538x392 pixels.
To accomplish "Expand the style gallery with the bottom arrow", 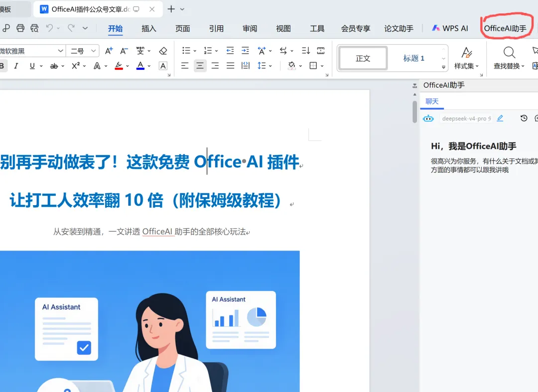I will pyautogui.click(x=444, y=67).
